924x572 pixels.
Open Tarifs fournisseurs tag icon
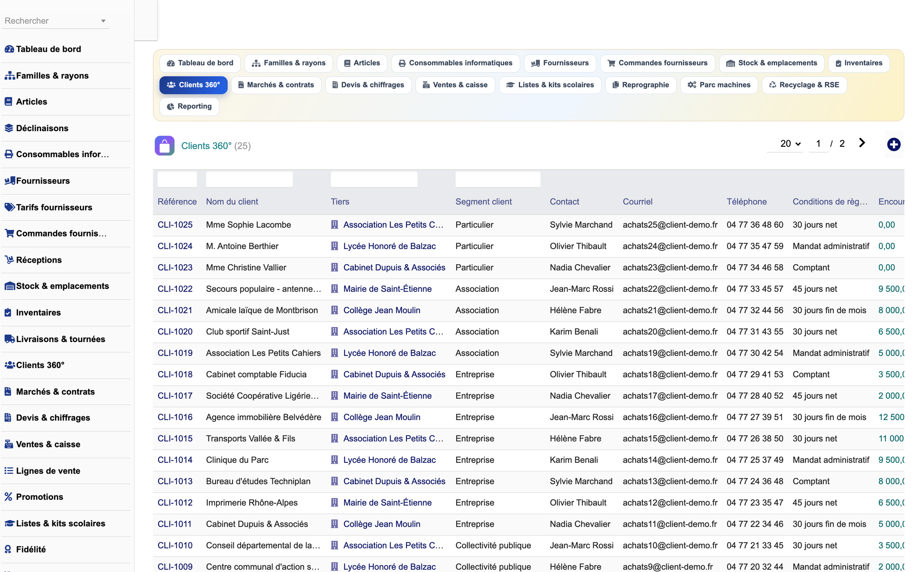coord(9,207)
